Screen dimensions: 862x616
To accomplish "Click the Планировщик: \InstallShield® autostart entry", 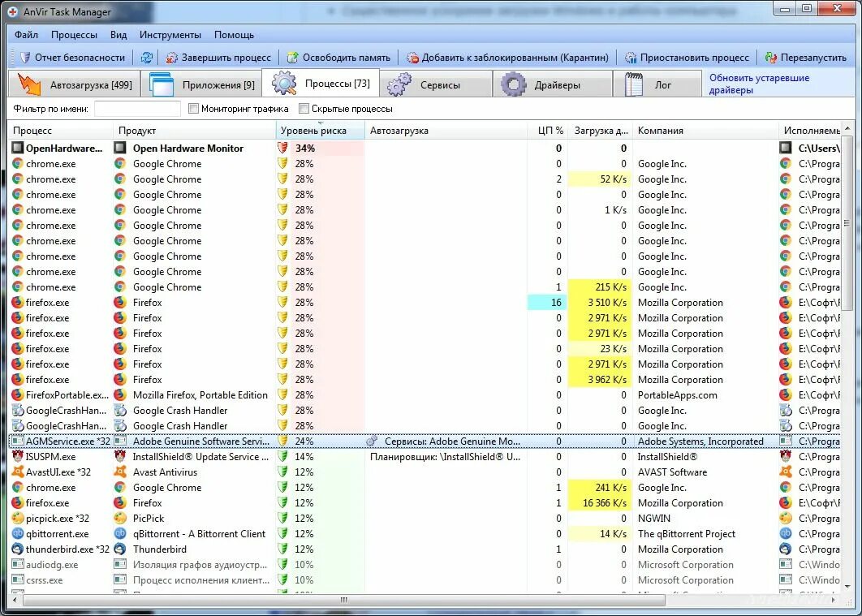I will [x=446, y=457].
